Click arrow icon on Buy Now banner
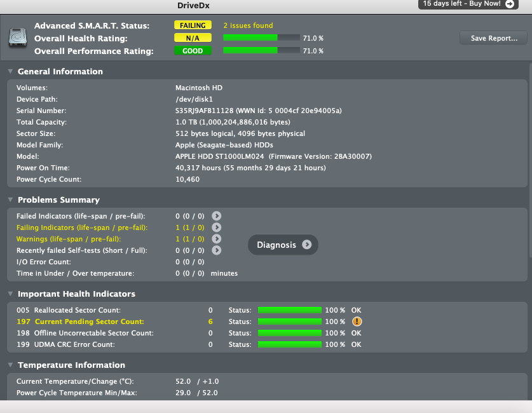The width and height of the screenshot is (532, 413). click(510, 4)
